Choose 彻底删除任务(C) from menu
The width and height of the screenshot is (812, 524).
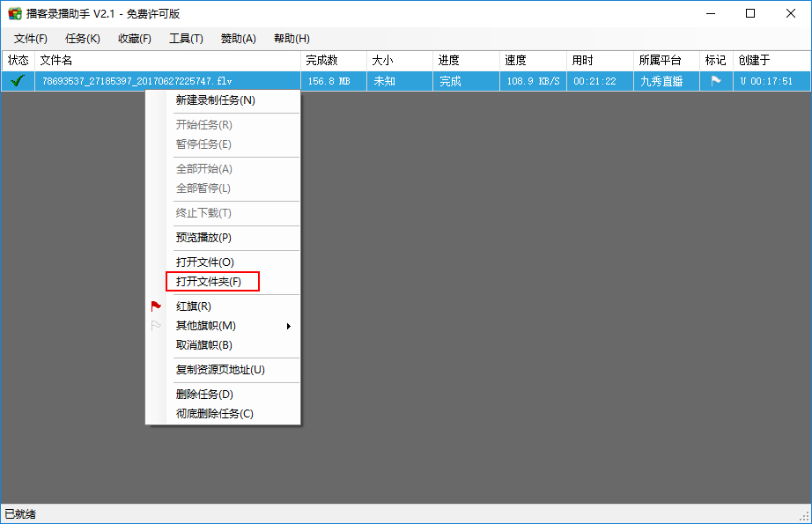(215, 414)
